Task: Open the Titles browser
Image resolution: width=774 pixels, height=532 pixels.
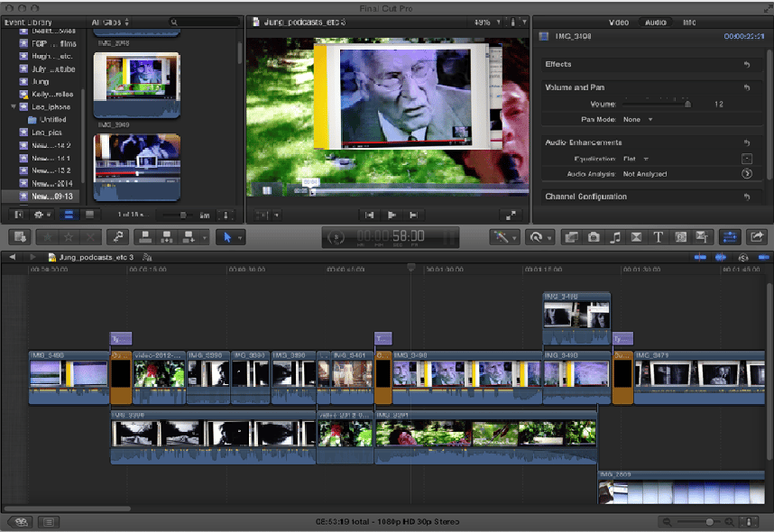Action: pyautogui.click(x=659, y=237)
